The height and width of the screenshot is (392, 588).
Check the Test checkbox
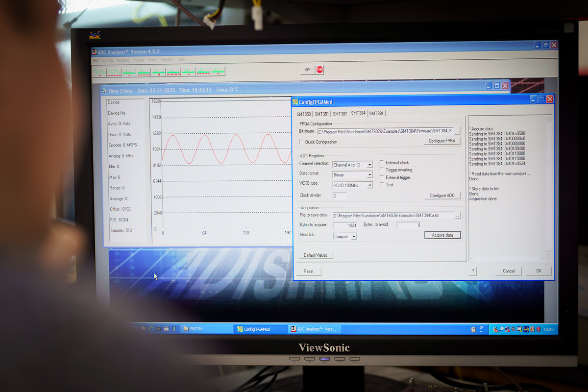point(382,185)
